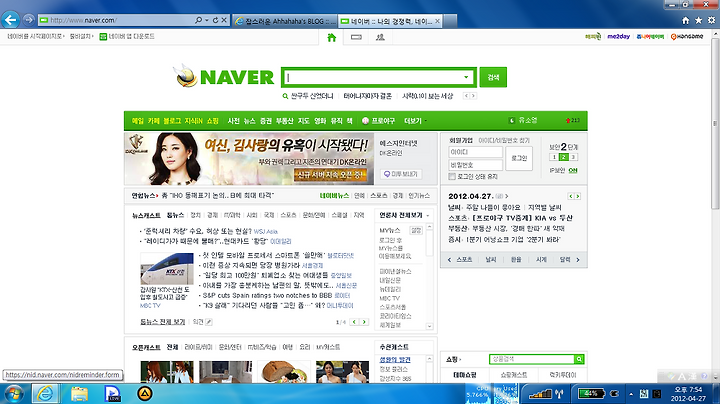This screenshot has width=720, height=404.
Task: Click the battery 44% tray indicator
Action: point(590,393)
